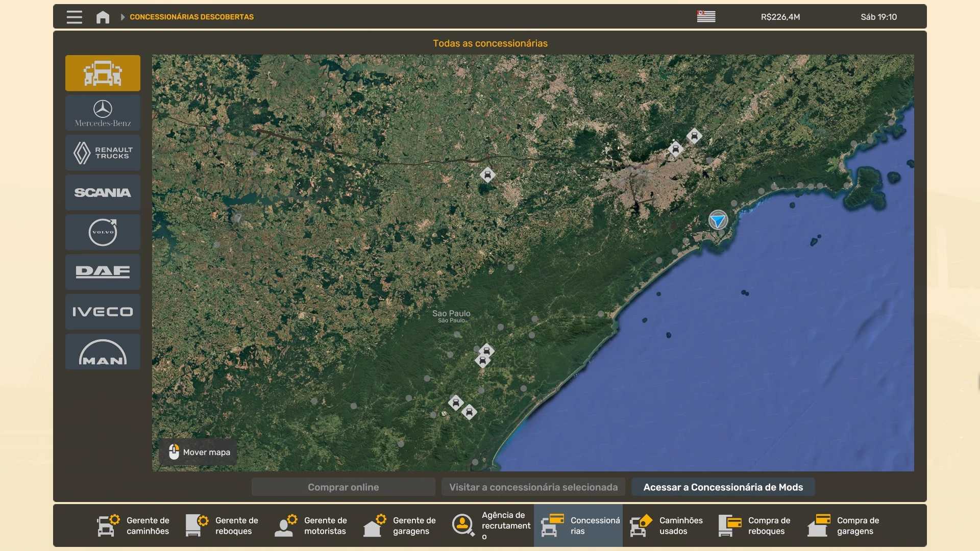980x551 pixels.
Task: Click the blue player position marker
Action: [718, 220]
